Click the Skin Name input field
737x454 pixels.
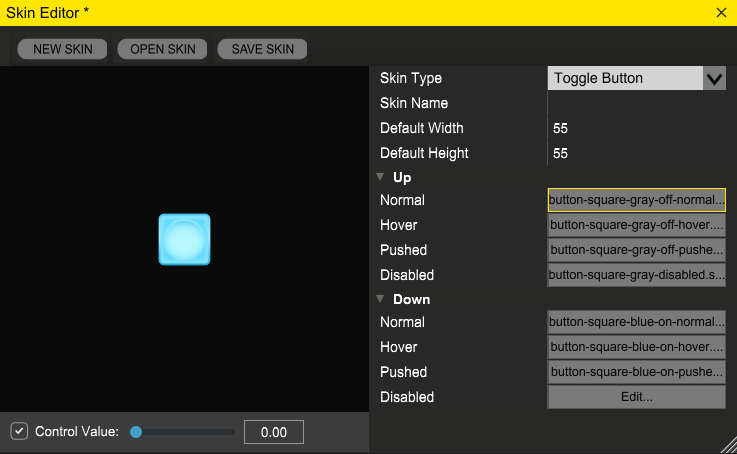(636, 103)
